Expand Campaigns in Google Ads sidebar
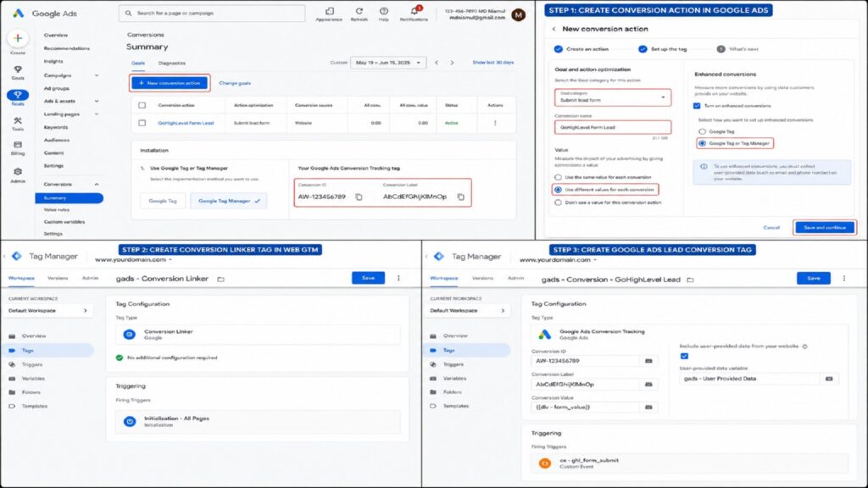This screenshot has height=488, width=868. coord(97,75)
